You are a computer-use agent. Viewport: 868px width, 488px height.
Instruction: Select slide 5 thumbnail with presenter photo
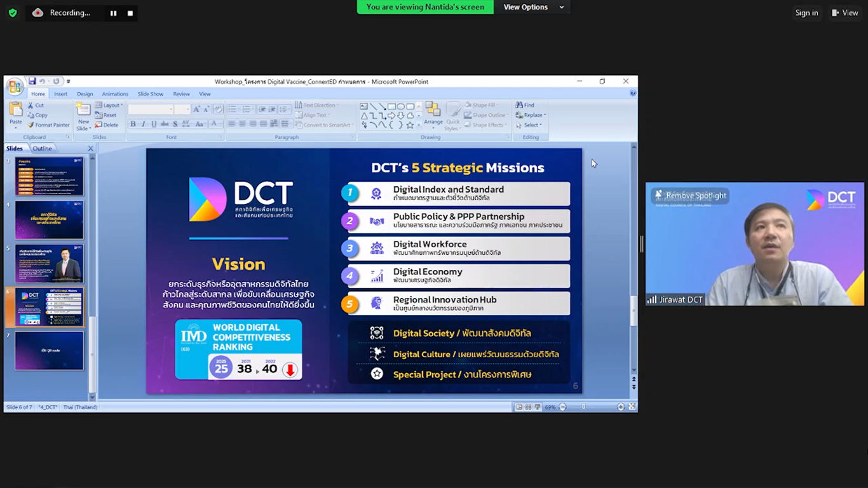point(50,264)
